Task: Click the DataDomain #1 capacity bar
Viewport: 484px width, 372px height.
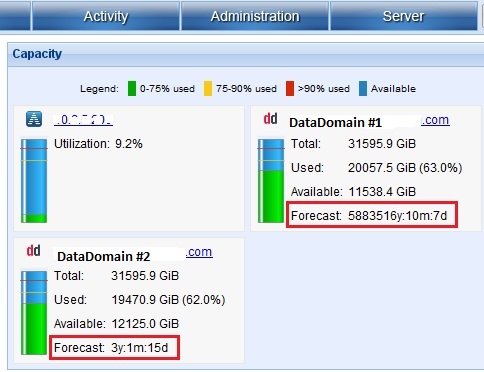Action: tap(271, 181)
